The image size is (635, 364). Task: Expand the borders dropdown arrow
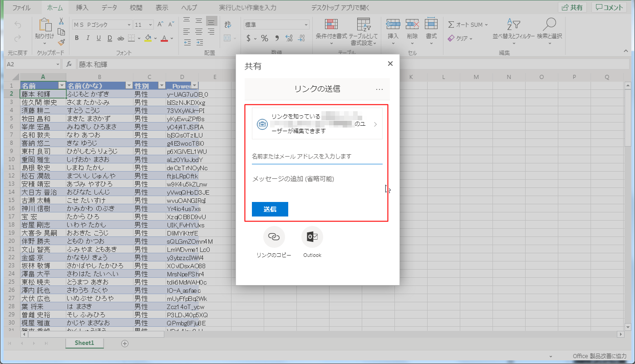[138, 38]
